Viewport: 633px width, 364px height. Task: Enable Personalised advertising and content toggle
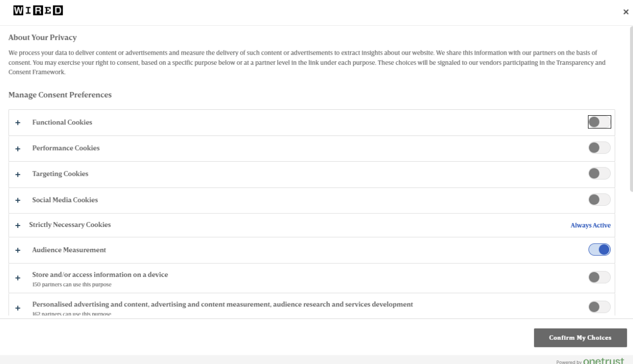pos(600,307)
